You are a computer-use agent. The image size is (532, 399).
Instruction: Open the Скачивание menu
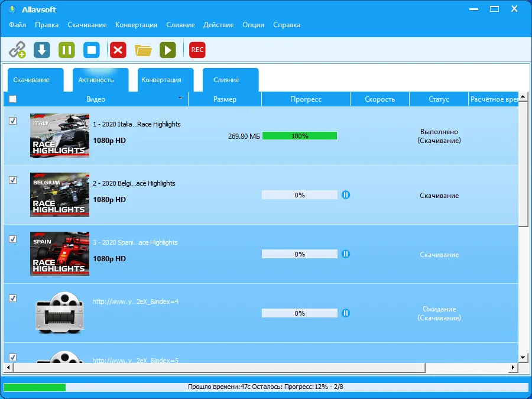tap(87, 25)
